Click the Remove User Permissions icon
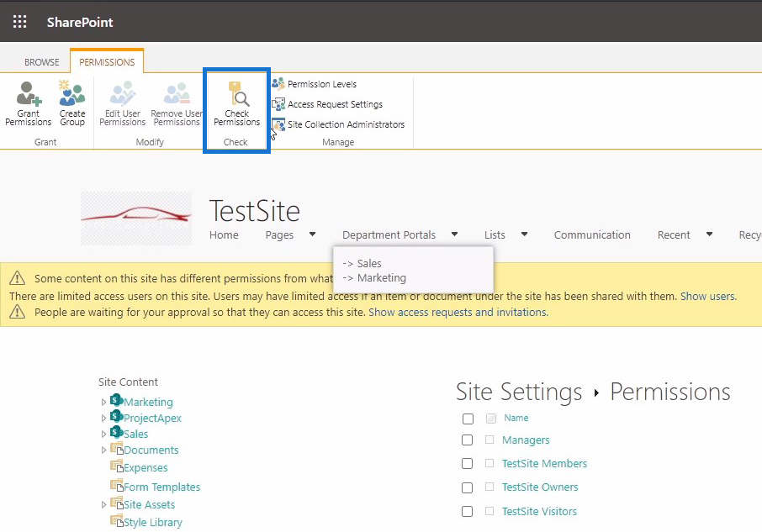 click(177, 93)
